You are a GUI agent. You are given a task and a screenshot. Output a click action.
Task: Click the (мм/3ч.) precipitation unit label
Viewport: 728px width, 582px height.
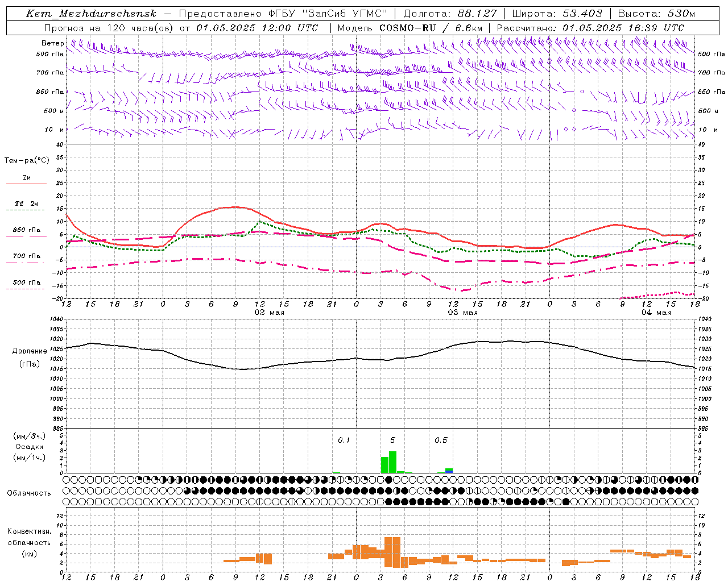coord(29,436)
